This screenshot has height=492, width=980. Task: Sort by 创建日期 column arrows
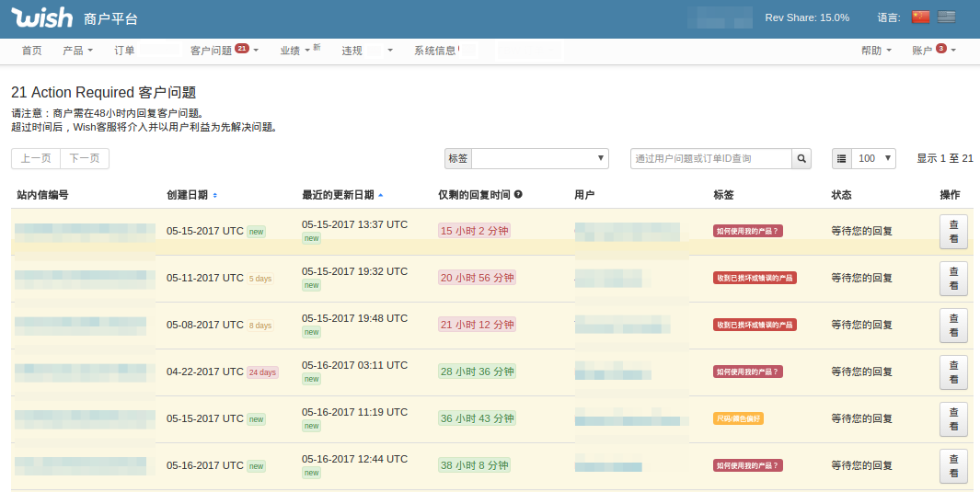pyautogui.click(x=215, y=195)
